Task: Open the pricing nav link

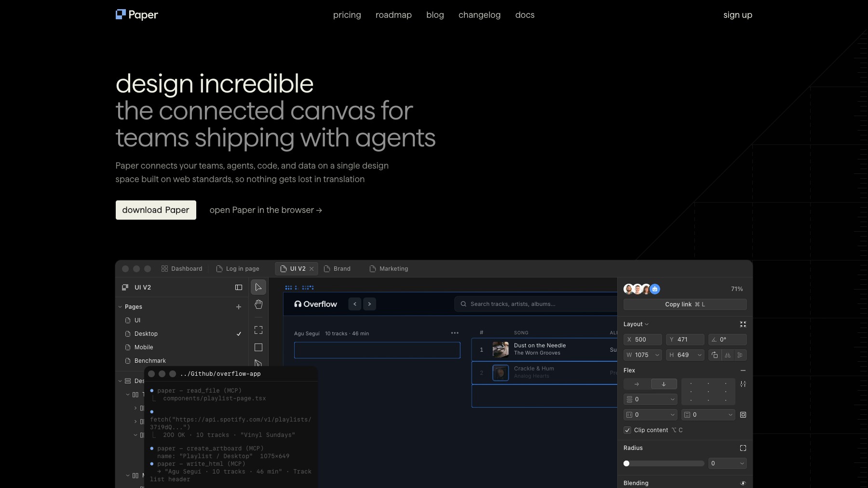Action: point(347,15)
